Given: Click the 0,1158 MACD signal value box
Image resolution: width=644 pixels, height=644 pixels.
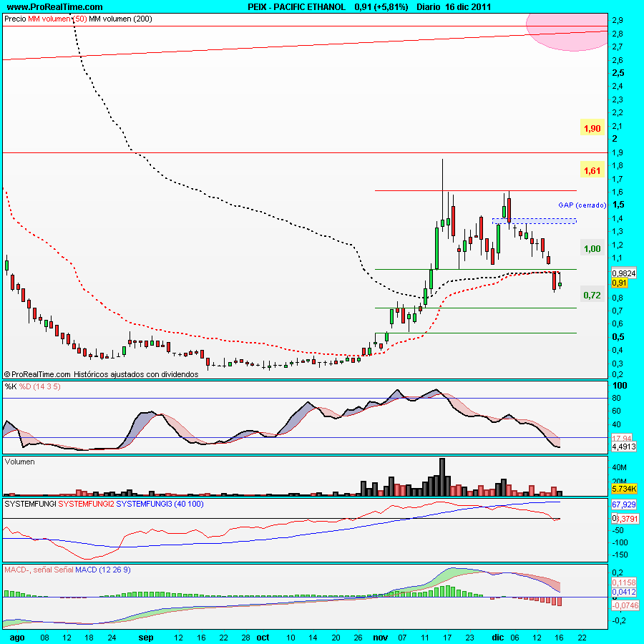Looking at the screenshot, I should [624, 582].
